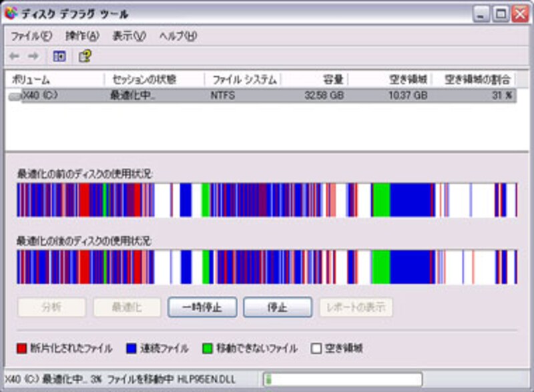Open the 表示(V) menu
The width and height of the screenshot is (534, 392).
pyautogui.click(x=129, y=36)
